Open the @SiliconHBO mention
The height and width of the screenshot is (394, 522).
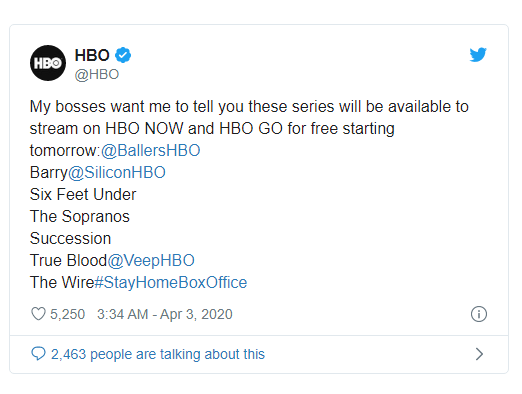click(117, 172)
